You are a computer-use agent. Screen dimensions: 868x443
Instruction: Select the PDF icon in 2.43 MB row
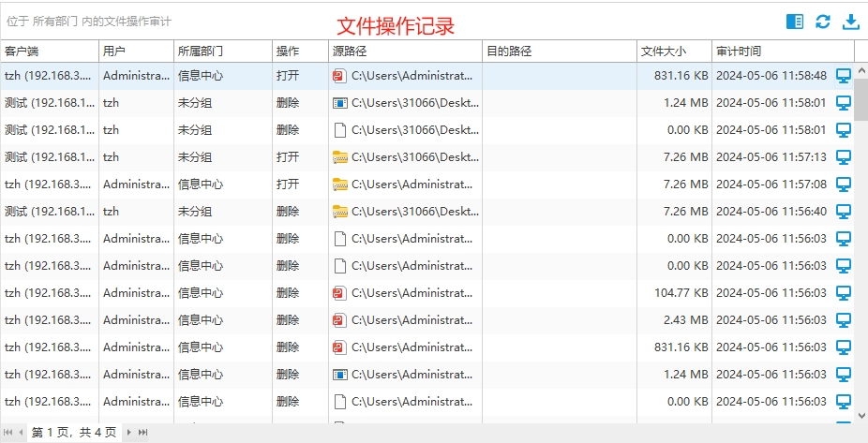(339, 320)
